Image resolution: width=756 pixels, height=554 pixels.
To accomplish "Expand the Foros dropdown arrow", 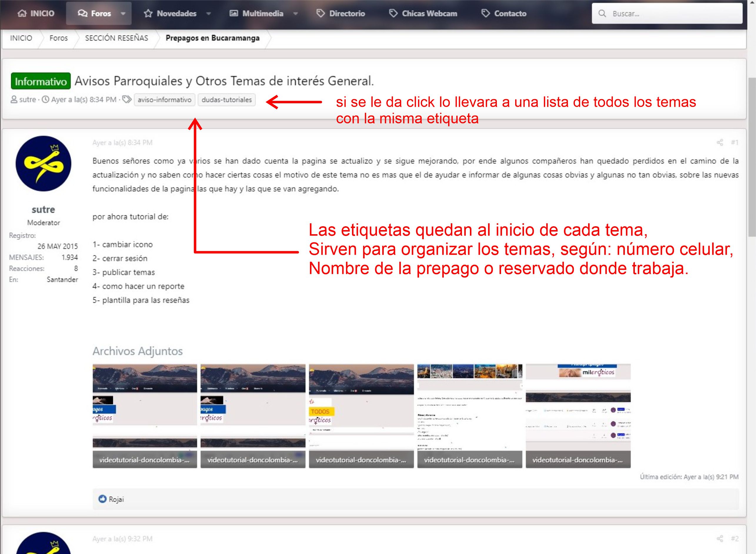I will [123, 14].
